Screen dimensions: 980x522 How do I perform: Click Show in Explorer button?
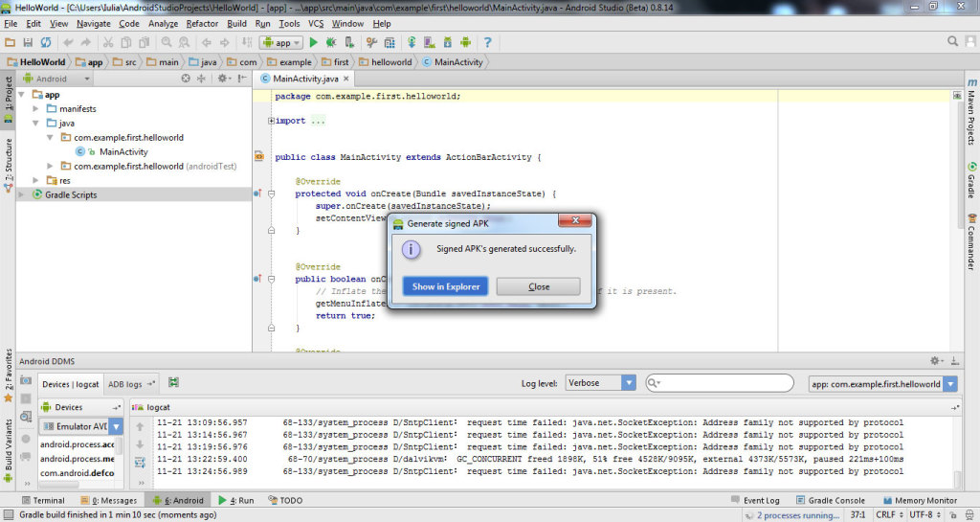tap(446, 286)
